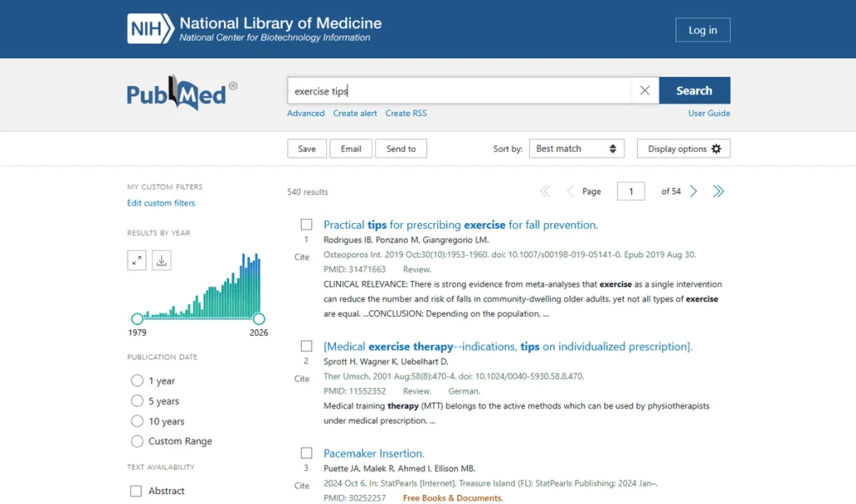Screen dimensions: 856x504
Task: Go to first results page arrow
Action: point(545,191)
